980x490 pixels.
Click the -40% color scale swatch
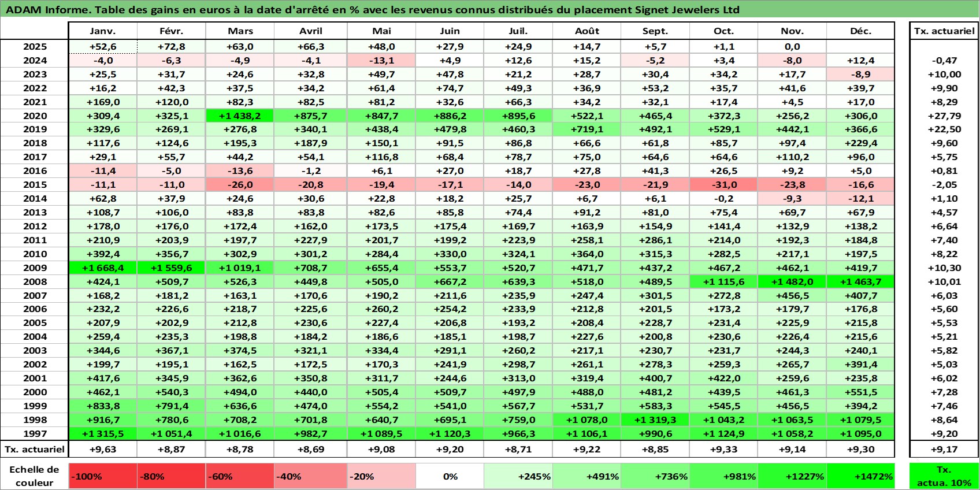[x=311, y=476]
